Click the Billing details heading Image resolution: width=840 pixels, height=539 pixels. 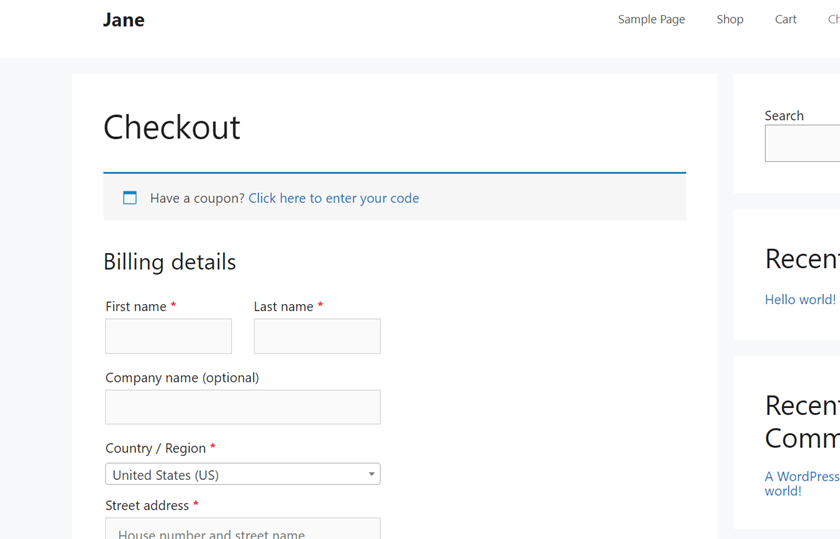click(x=170, y=262)
